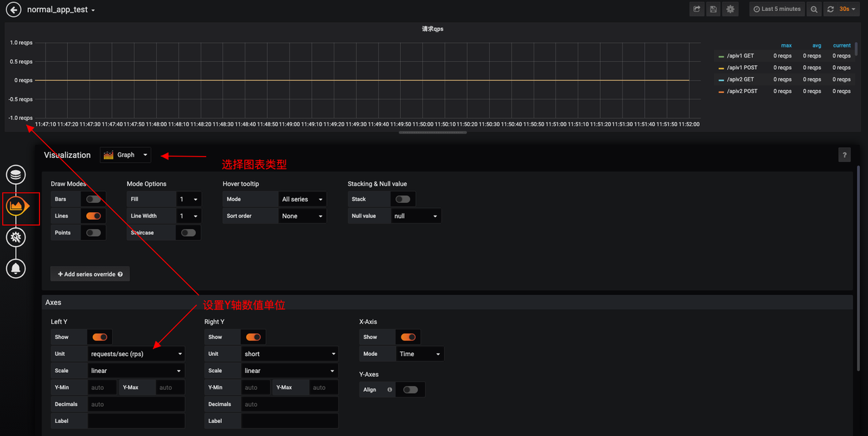The width and height of the screenshot is (868, 436).
Task: Click Left Y Y-Max input field
Action: click(x=170, y=387)
